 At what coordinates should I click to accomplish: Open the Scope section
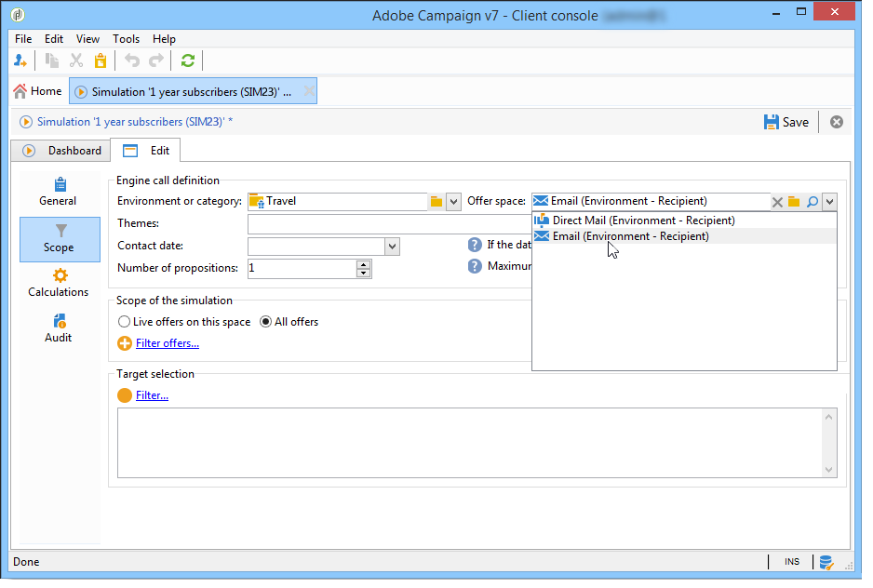pos(60,240)
